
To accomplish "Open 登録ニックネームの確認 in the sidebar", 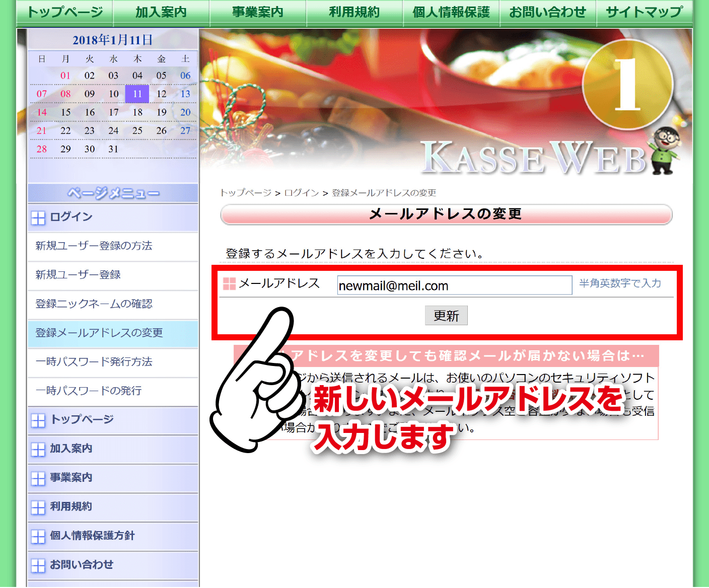I will [x=113, y=305].
